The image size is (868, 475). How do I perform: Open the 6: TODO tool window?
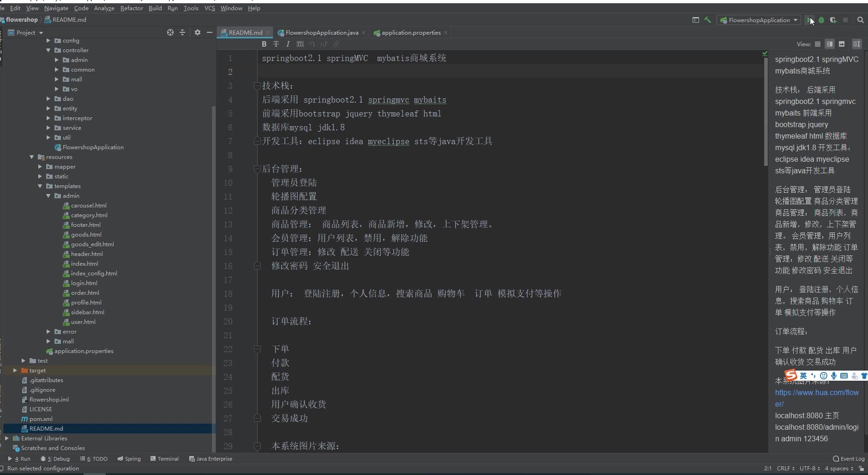[94, 459]
